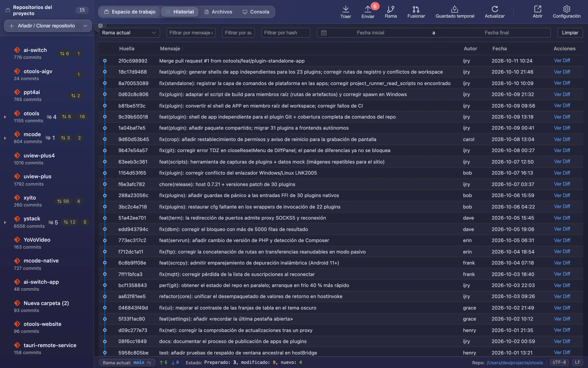Click sync badge 56 on xyito repo
588x368 pixels.
(x=63, y=201)
